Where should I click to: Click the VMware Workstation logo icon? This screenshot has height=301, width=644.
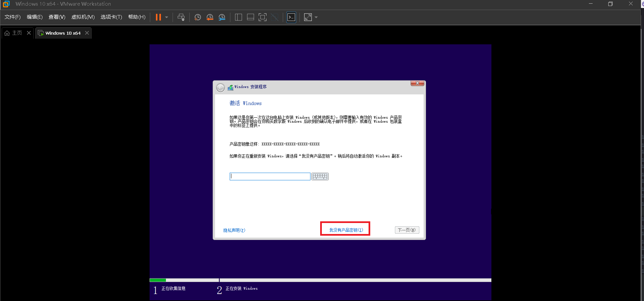click(x=6, y=4)
